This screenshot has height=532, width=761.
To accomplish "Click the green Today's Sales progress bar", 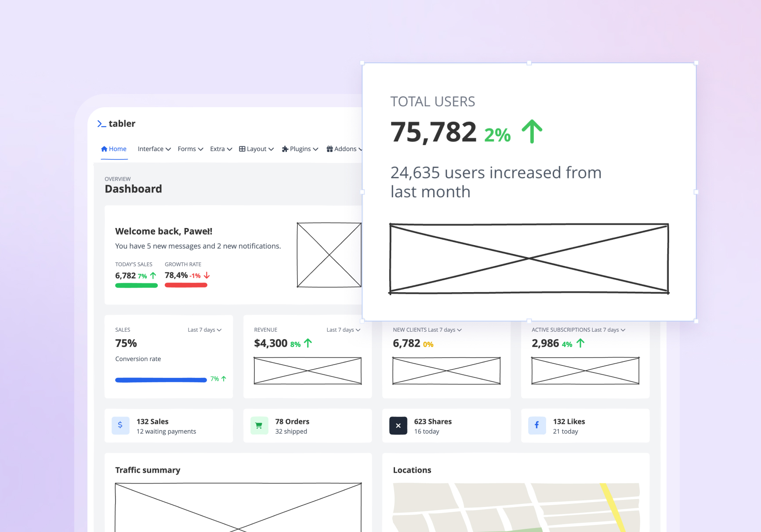I will click(136, 286).
